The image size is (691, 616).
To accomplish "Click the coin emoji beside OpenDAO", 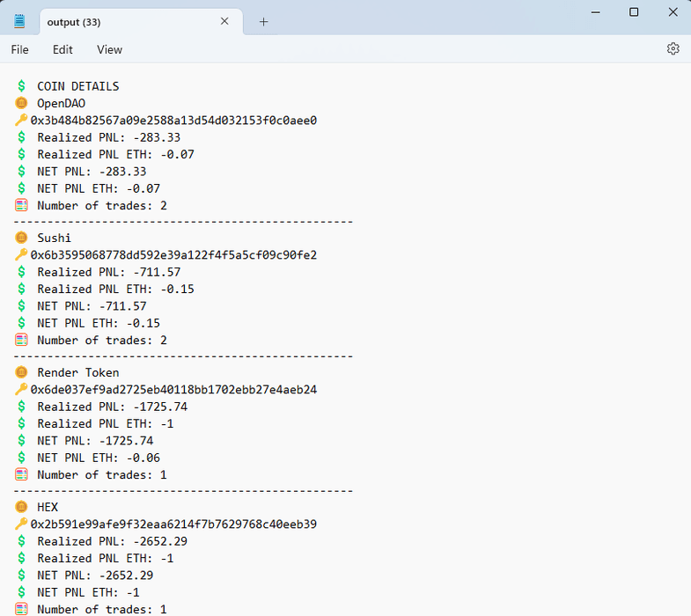I will click(x=21, y=103).
